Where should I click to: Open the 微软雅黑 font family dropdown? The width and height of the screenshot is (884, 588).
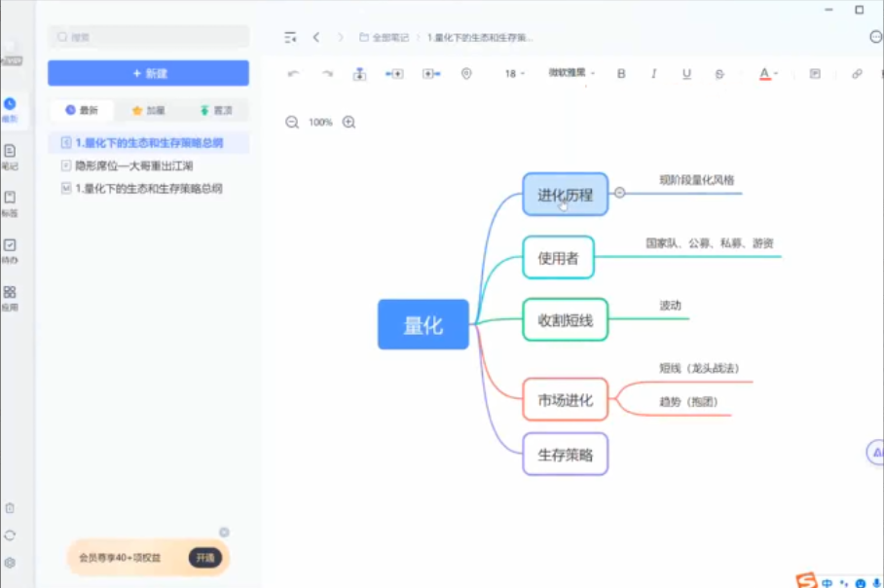[571, 73]
